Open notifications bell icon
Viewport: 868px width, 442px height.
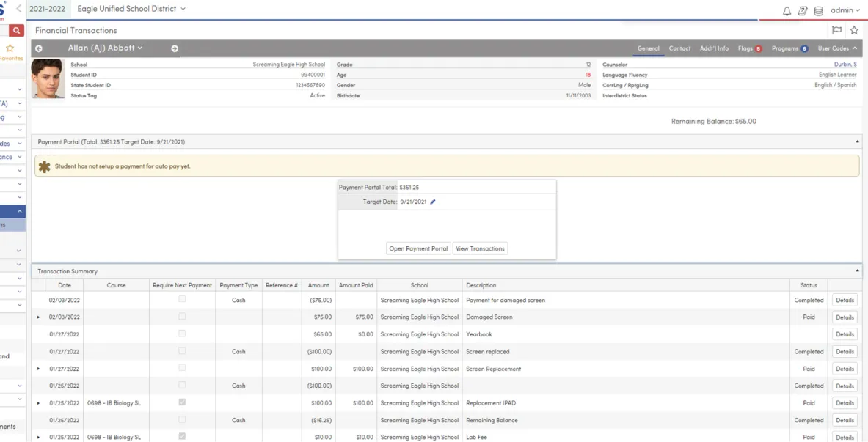787,11
